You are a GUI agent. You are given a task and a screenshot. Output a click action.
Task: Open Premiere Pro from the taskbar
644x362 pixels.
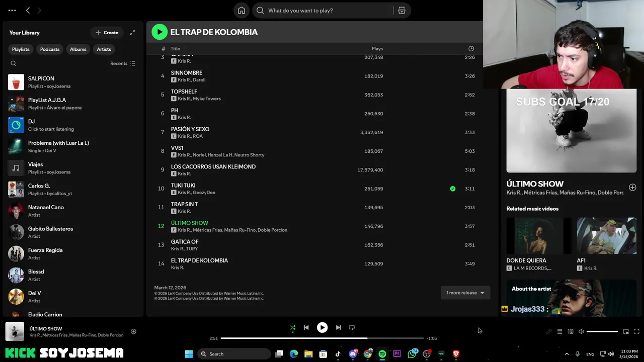(x=397, y=354)
